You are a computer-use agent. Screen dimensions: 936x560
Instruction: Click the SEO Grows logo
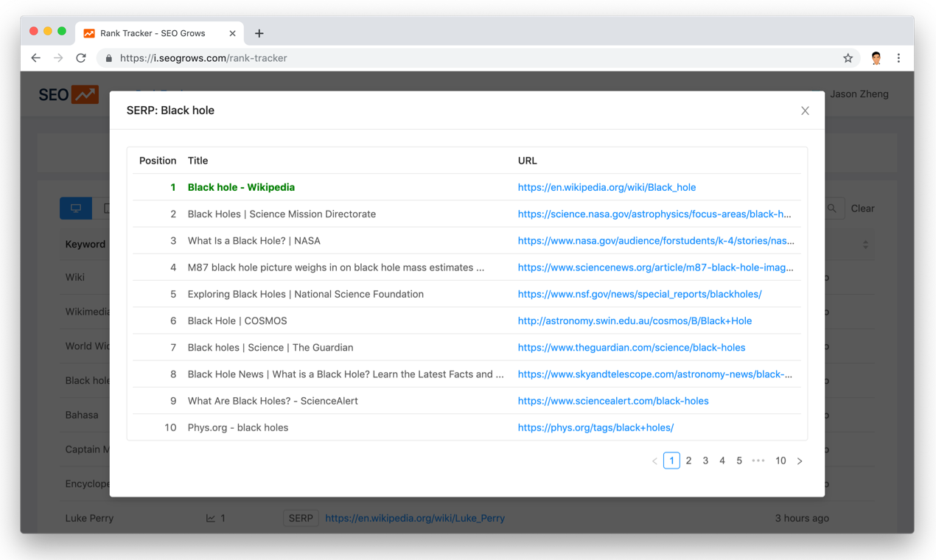click(69, 94)
